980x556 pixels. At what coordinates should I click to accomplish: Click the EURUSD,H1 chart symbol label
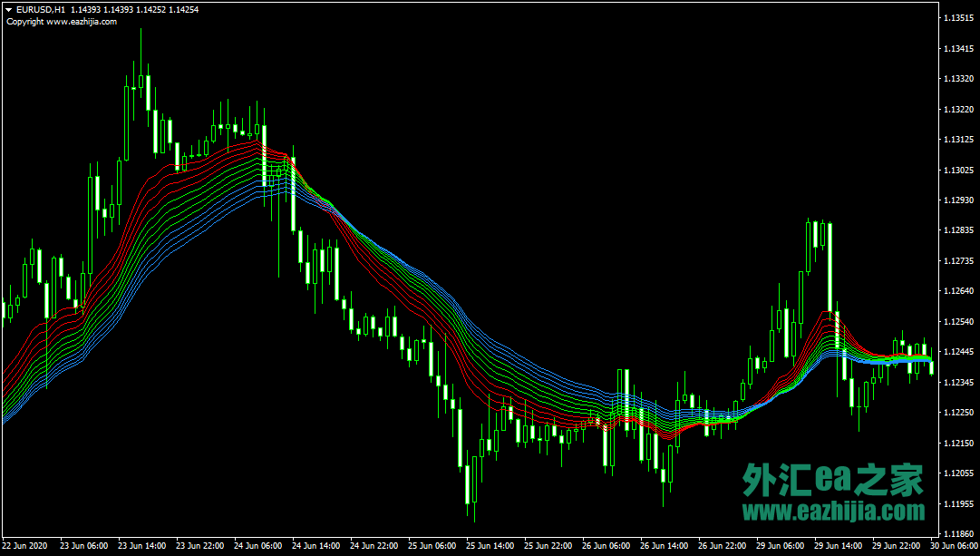coord(41,10)
